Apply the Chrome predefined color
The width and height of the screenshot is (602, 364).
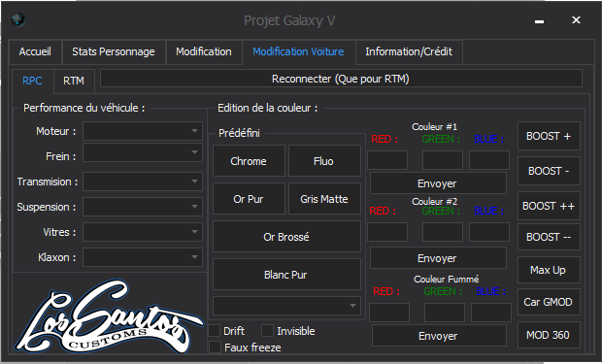(249, 161)
